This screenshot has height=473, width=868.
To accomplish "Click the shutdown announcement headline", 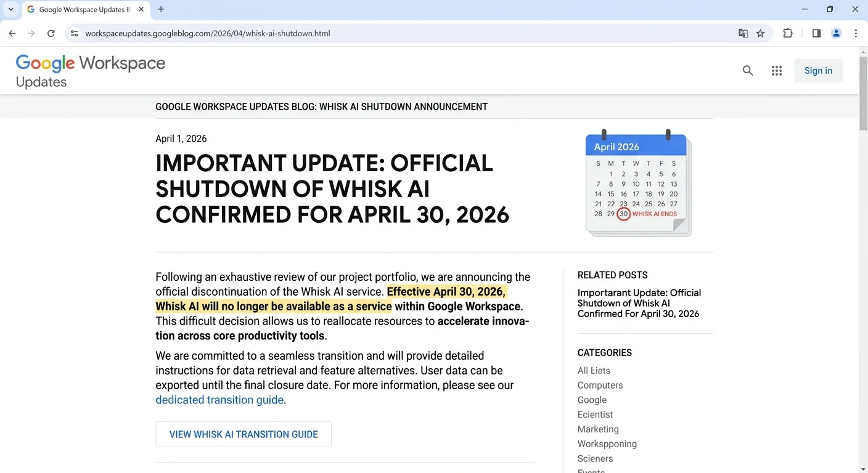I will coord(332,189).
